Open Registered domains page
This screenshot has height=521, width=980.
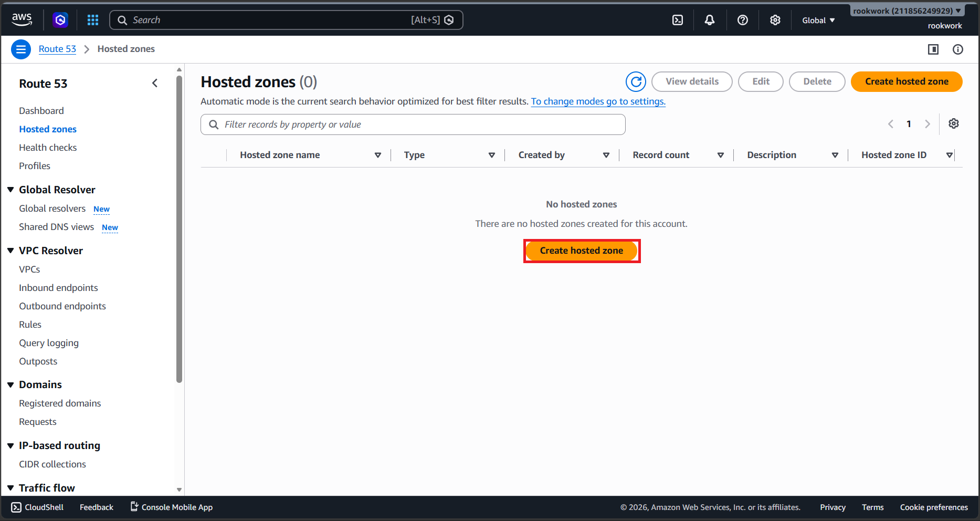coord(60,403)
